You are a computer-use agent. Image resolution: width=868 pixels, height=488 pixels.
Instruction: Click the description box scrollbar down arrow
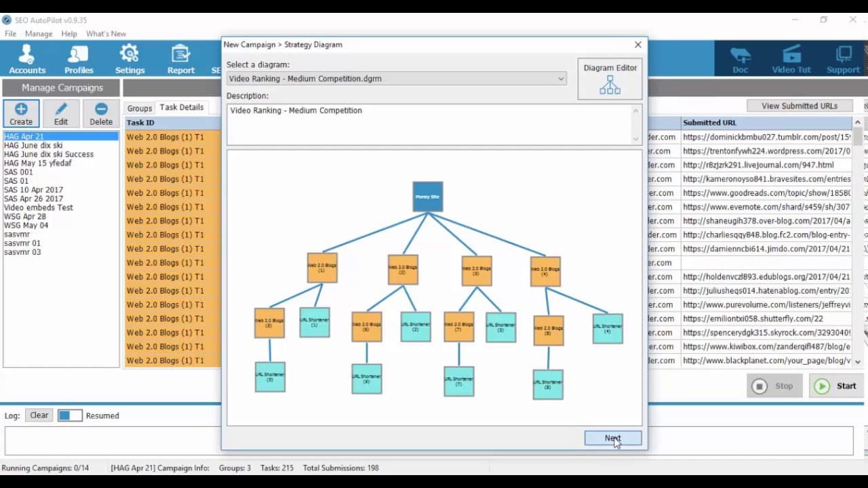pos(636,139)
